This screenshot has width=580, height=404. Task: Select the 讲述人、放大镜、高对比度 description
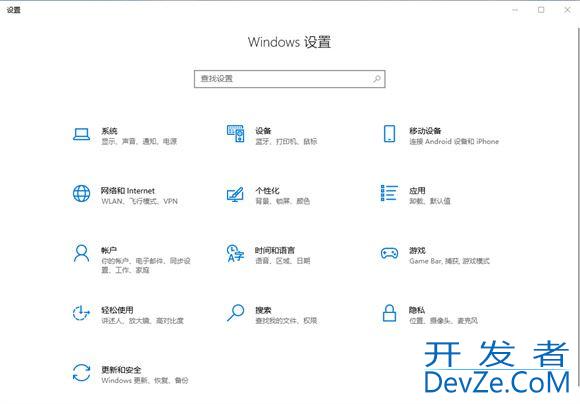[142, 321]
